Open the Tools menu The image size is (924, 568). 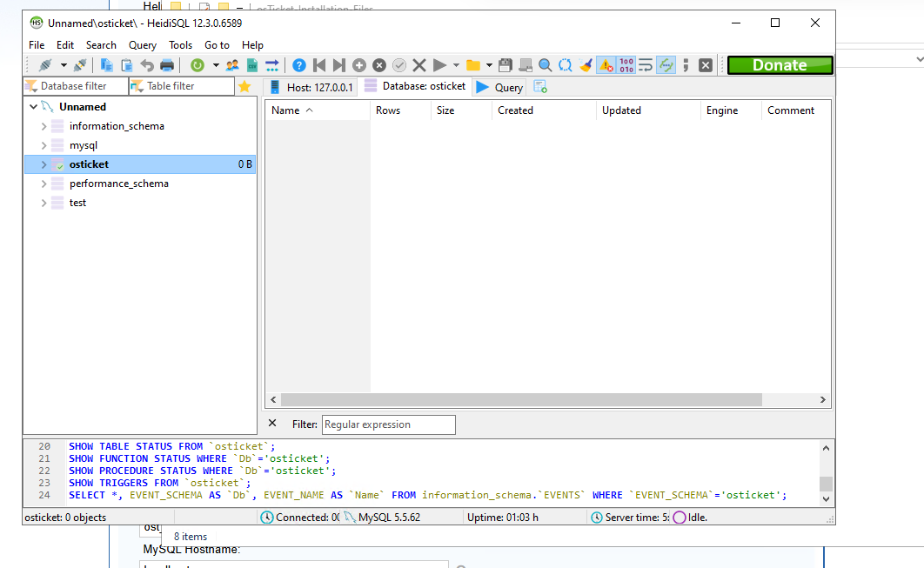(180, 45)
